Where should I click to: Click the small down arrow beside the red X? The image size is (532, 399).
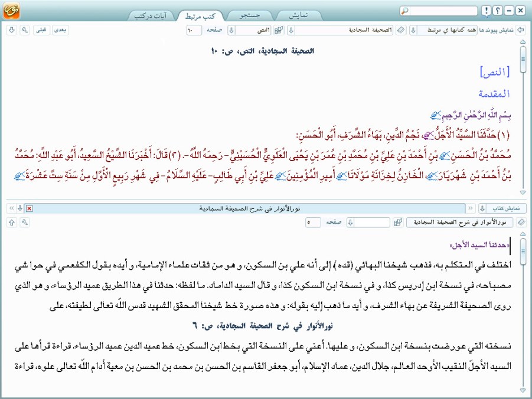[20, 208]
